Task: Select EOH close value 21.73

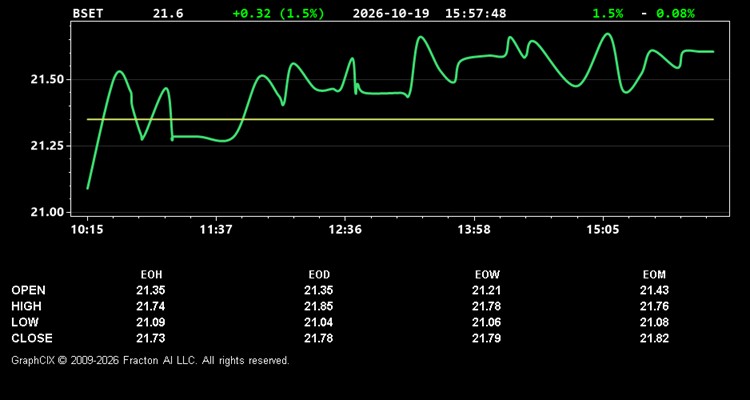Action: pyautogui.click(x=151, y=338)
